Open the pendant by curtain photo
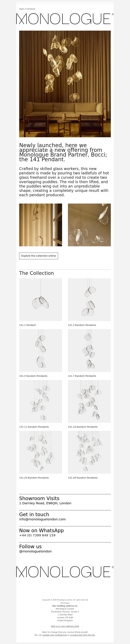Viewport: 130px width, 644px height. click(x=41, y=225)
